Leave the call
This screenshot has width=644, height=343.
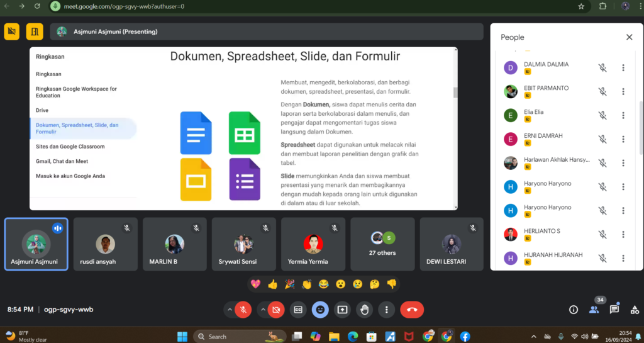412,310
